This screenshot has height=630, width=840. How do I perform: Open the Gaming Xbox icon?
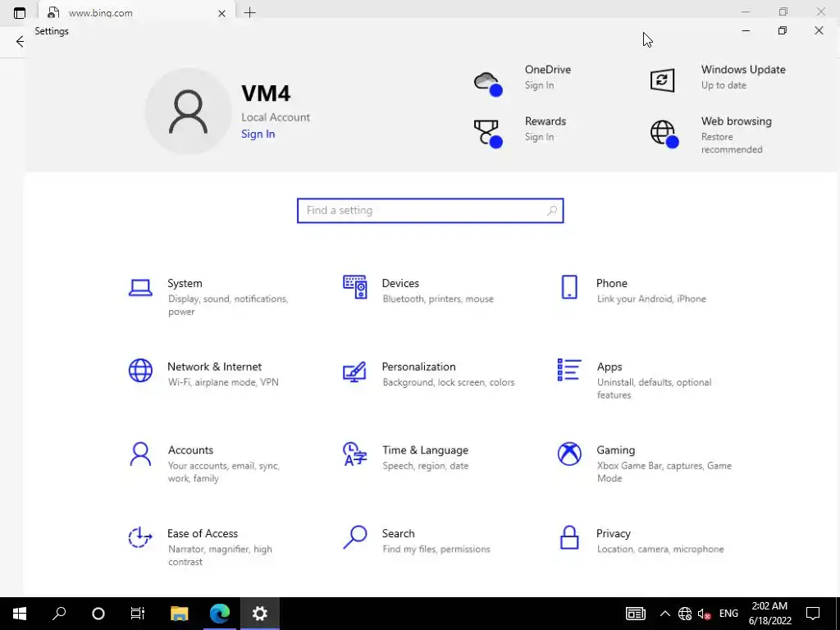[x=569, y=454]
